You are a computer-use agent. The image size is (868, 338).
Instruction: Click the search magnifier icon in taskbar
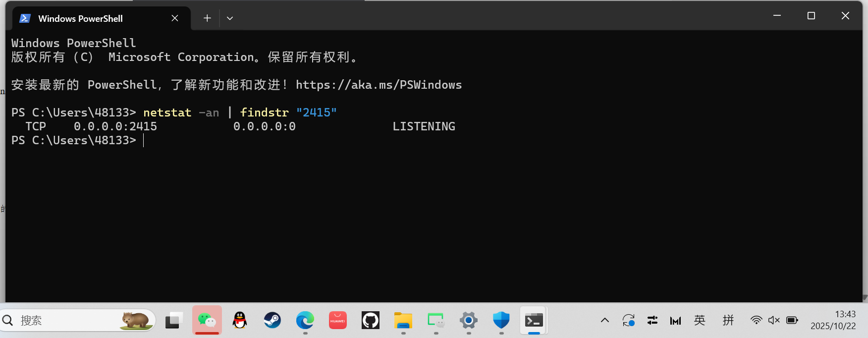pyautogui.click(x=8, y=321)
